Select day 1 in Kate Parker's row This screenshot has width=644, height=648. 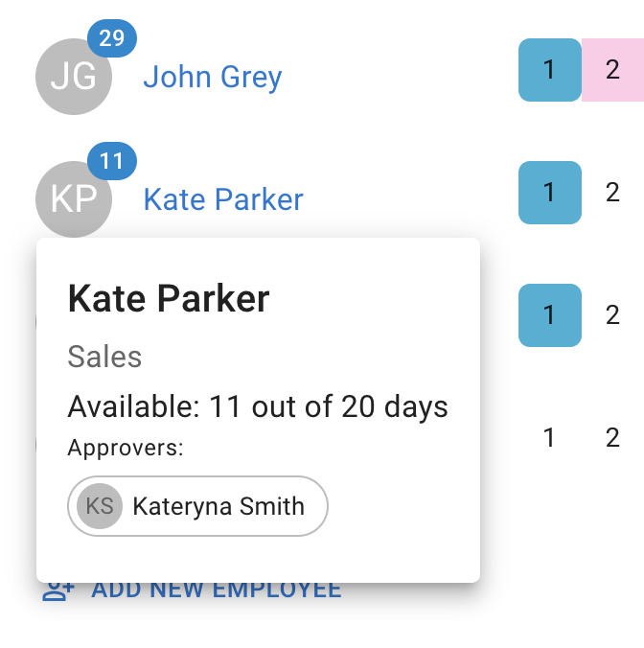[550, 193]
